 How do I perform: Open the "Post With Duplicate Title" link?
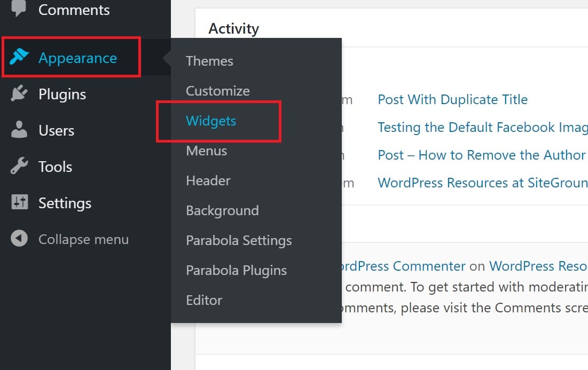click(452, 99)
